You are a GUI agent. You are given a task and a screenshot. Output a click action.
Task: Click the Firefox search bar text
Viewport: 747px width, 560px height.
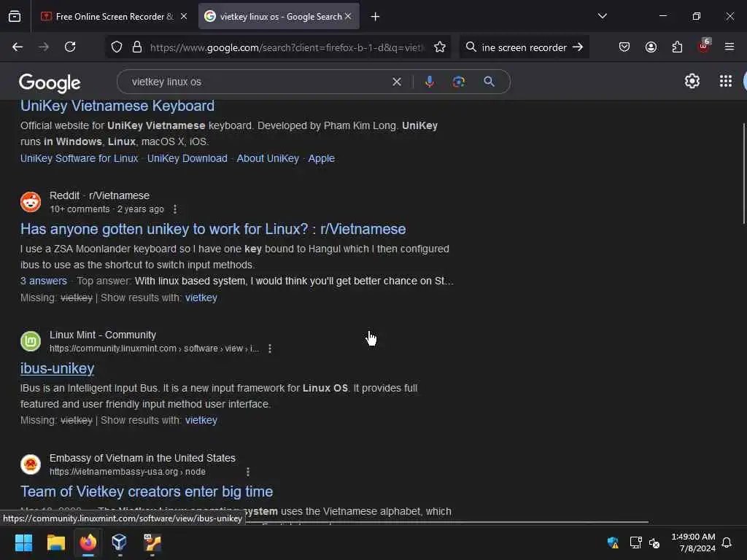[524, 47]
